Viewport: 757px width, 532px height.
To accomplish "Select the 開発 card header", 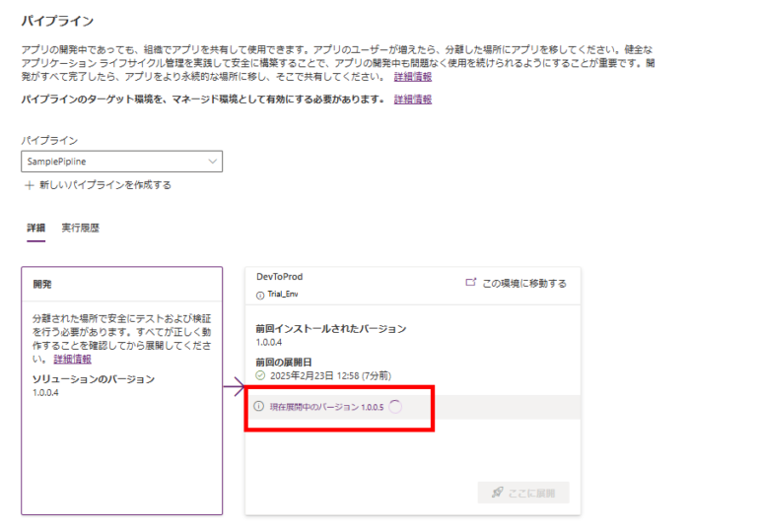I will (x=42, y=284).
